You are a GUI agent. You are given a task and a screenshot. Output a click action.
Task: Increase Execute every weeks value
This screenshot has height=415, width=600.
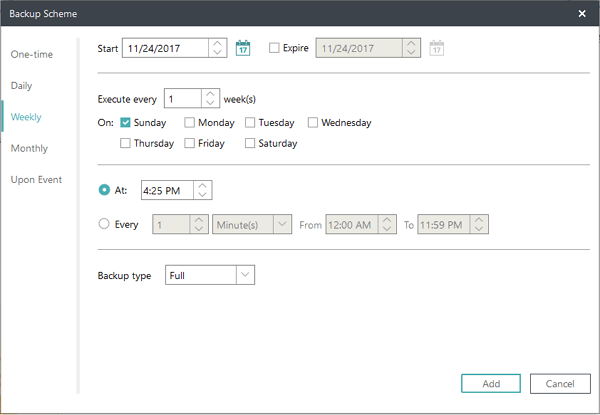coord(210,94)
